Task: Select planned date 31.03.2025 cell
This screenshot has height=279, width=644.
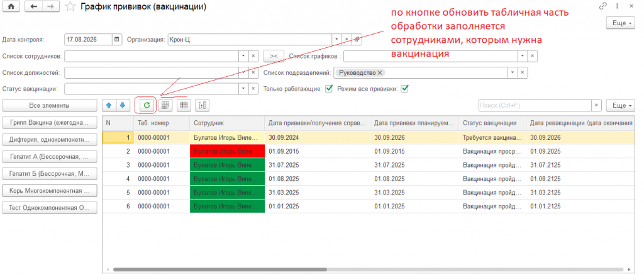Action: point(415,192)
